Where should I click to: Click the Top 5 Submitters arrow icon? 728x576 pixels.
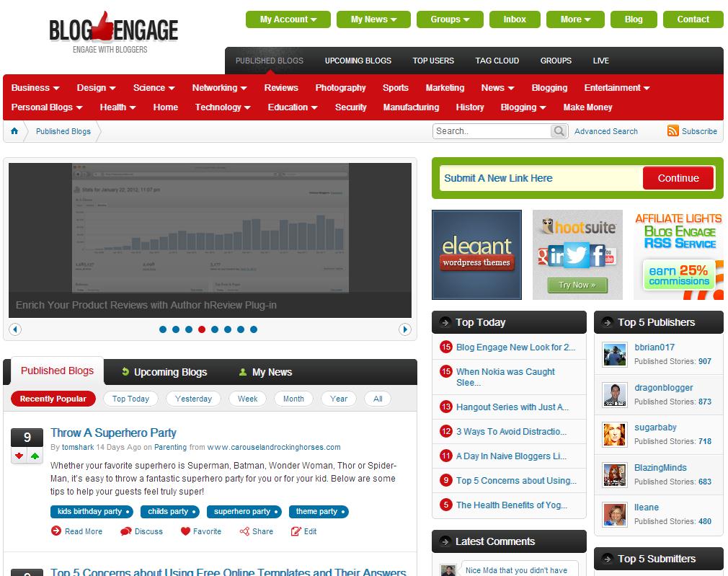(x=607, y=559)
